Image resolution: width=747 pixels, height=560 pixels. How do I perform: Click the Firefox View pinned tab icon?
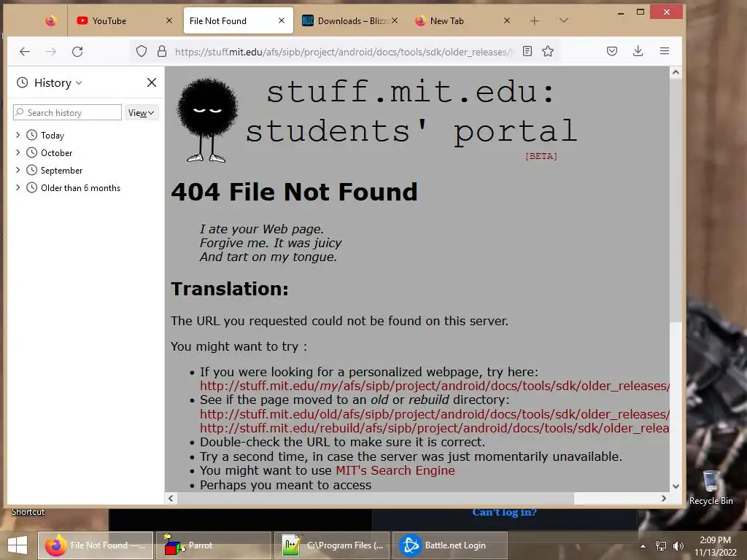click(x=51, y=20)
